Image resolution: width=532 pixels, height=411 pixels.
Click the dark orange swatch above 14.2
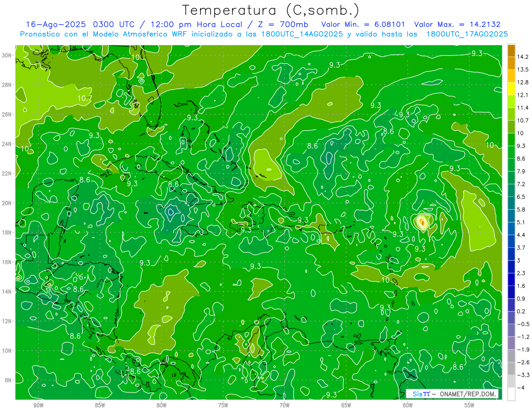[511, 51]
